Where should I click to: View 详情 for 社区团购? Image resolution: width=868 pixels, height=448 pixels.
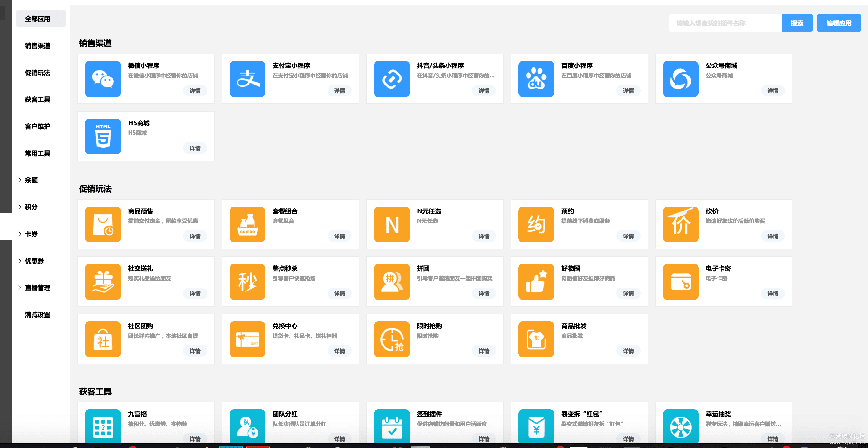(x=195, y=351)
